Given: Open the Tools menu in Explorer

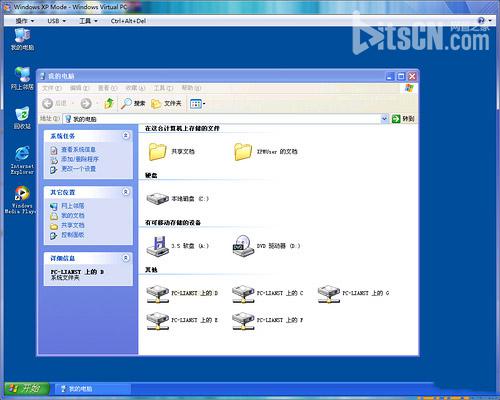Looking at the screenshot, I should 163,88.
